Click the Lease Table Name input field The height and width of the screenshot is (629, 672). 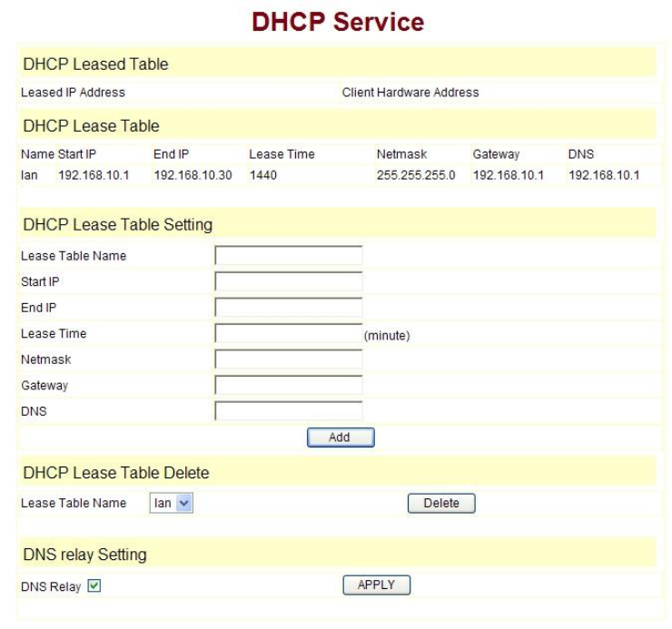click(x=289, y=256)
